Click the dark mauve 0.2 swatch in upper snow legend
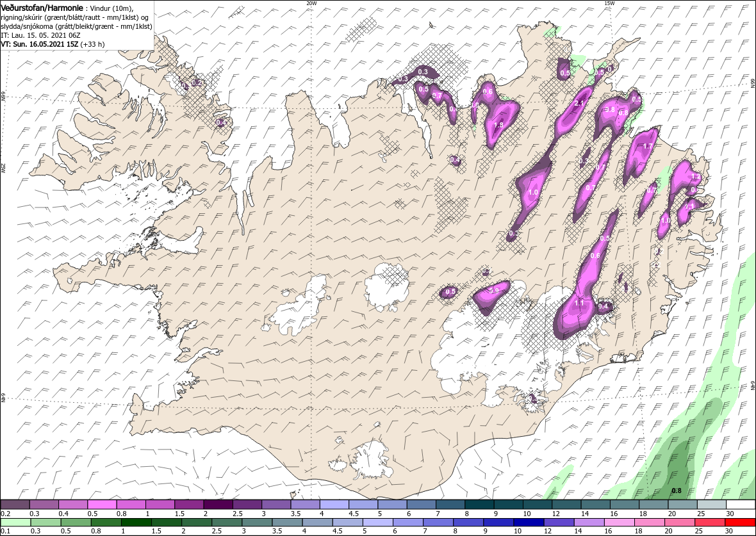The height and width of the screenshot is (536, 756). pyautogui.click(x=15, y=504)
